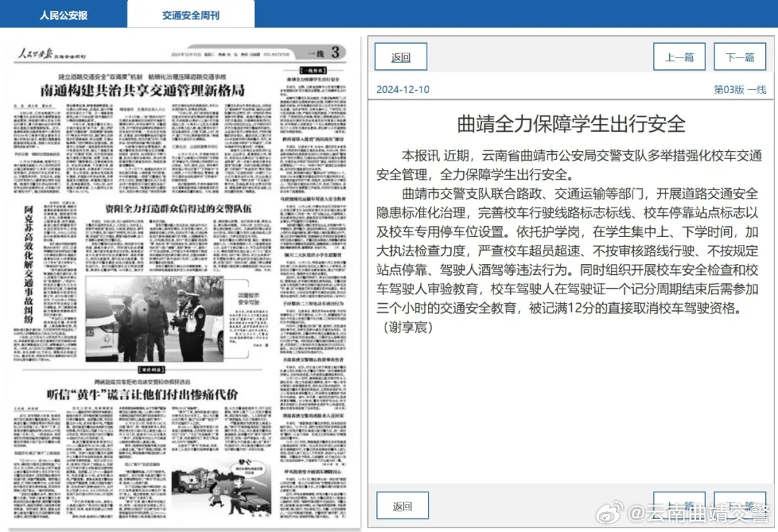Click the 第03版 一线 edition label
This screenshot has height=532, width=778.
click(739, 89)
